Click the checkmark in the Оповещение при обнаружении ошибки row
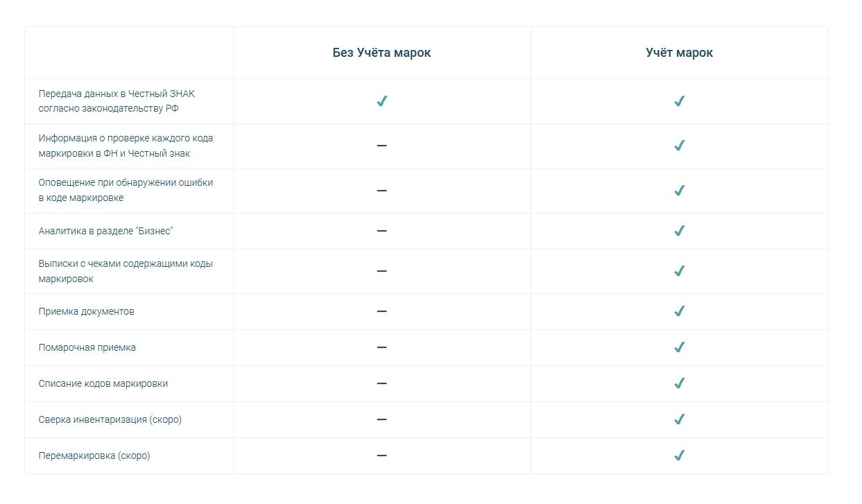Image resolution: width=862 pixels, height=504 pixels. (680, 191)
